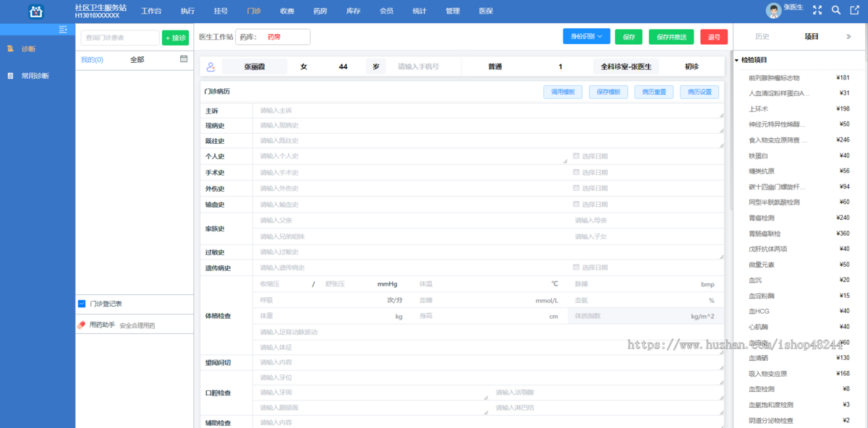
Task: Switch to 历史 tab
Action: 762,36
